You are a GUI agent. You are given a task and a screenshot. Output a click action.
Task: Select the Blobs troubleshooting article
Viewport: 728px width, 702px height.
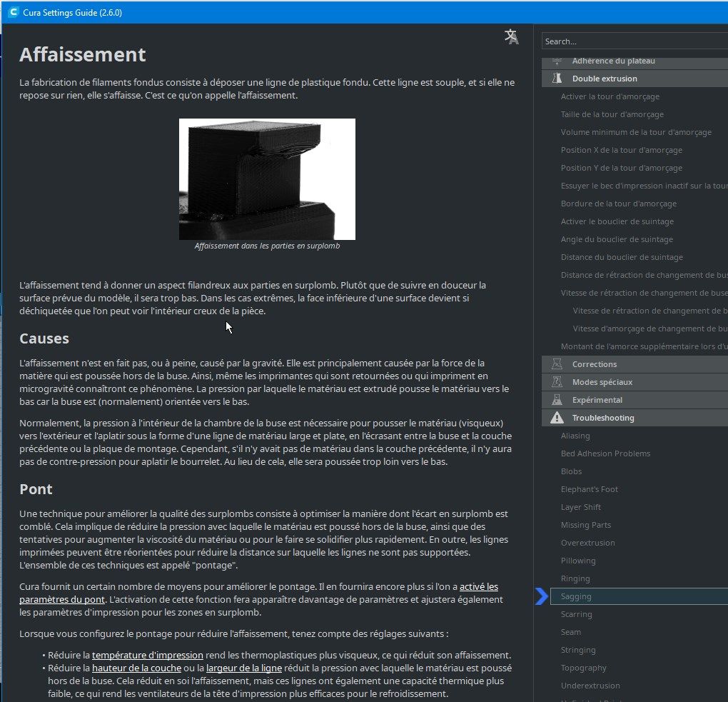571,471
